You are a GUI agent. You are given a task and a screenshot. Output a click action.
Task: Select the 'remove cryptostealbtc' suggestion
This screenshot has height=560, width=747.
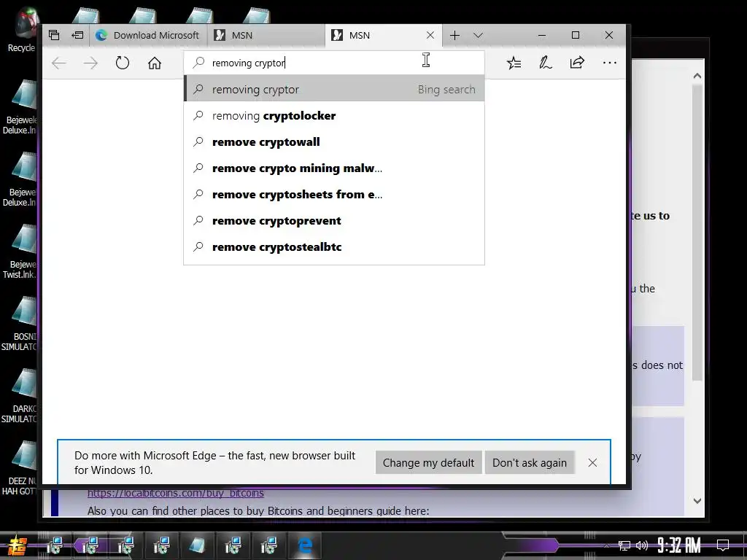pyautogui.click(x=334, y=246)
